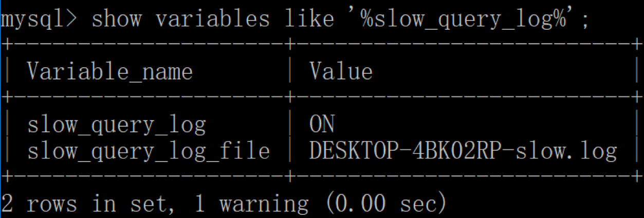Click the '1 warning' text in result summary
644x218 pixels.
(x=251, y=204)
